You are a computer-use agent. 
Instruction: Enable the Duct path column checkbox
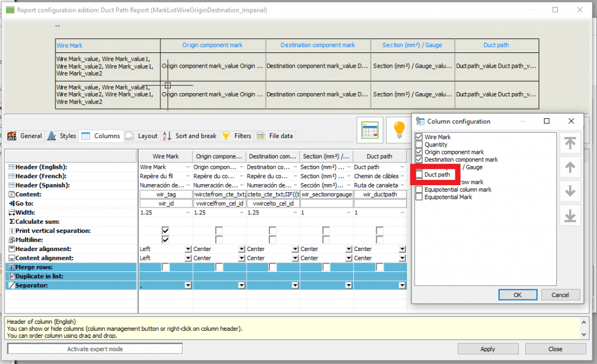pyautogui.click(x=419, y=175)
